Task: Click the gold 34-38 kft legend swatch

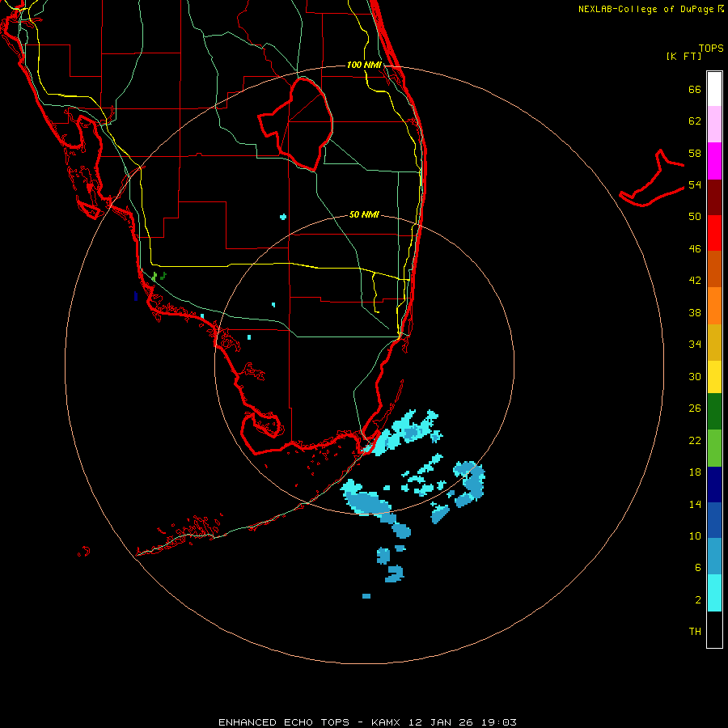Action: point(714,343)
